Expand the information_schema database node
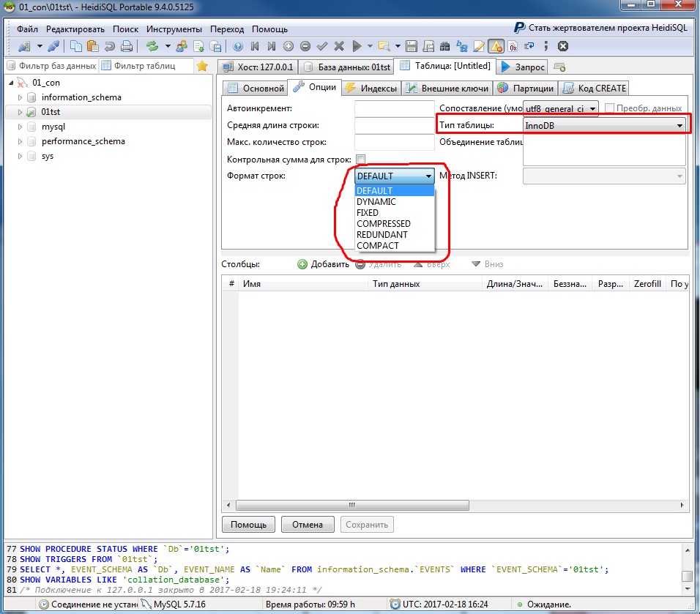This screenshot has width=700, height=614. (x=20, y=97)
